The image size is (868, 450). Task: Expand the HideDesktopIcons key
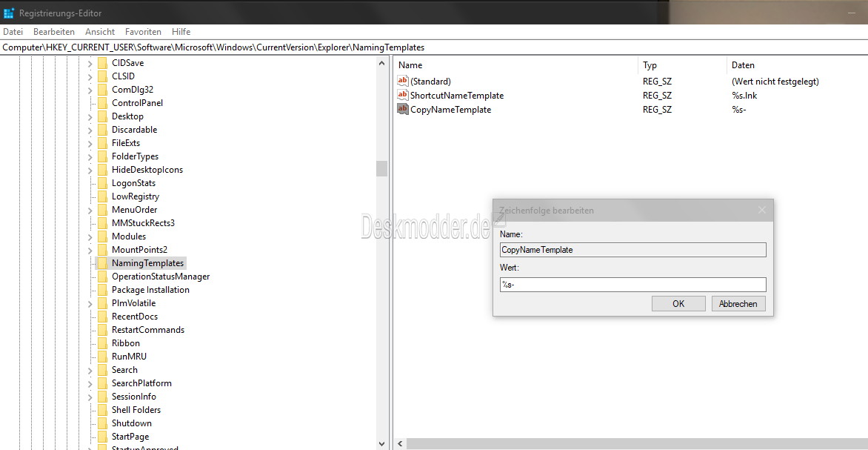tap(90, 170)
